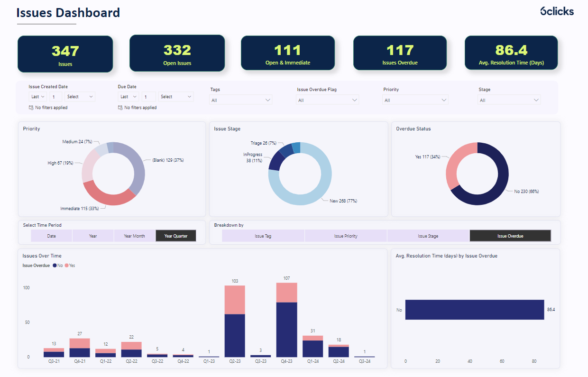The height and width of the screenshot is (377, 588).
Task: Expand the 'Last' dropdown under Due Date
Action: 128,96
